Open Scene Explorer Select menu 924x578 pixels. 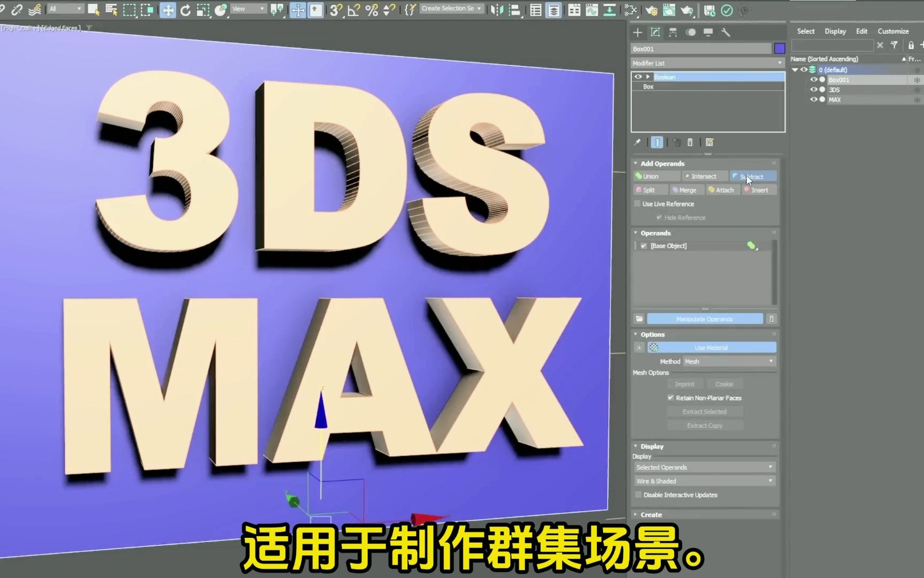click(805, 32)
